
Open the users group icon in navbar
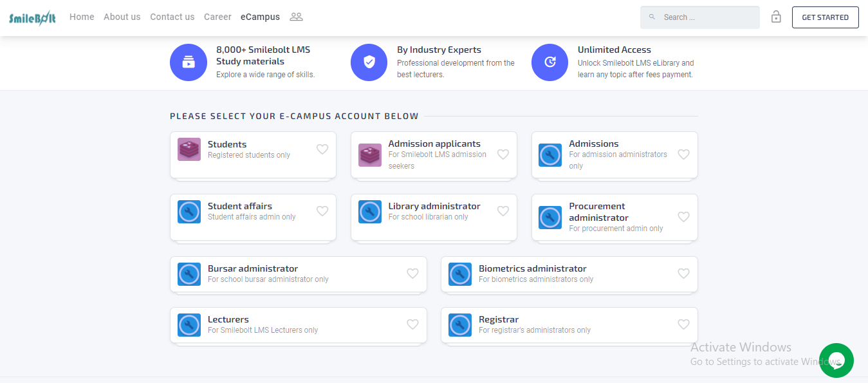pyautogui.click(x=296, y=17)
